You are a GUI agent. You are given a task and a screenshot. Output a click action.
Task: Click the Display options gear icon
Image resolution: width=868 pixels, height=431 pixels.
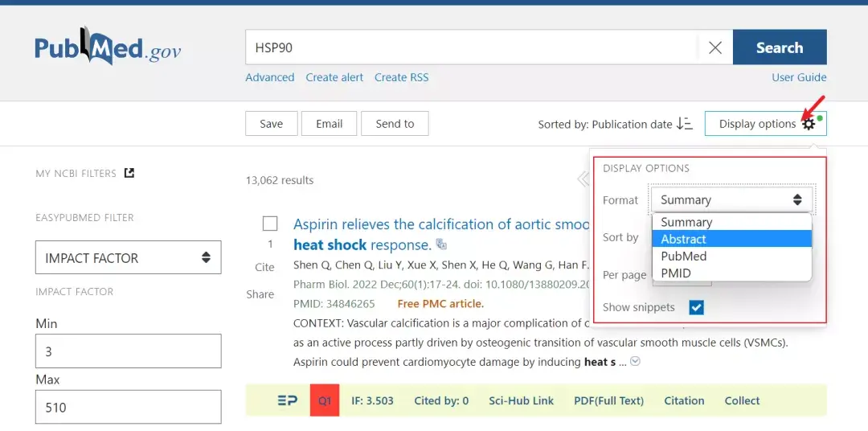pos(809,124)
